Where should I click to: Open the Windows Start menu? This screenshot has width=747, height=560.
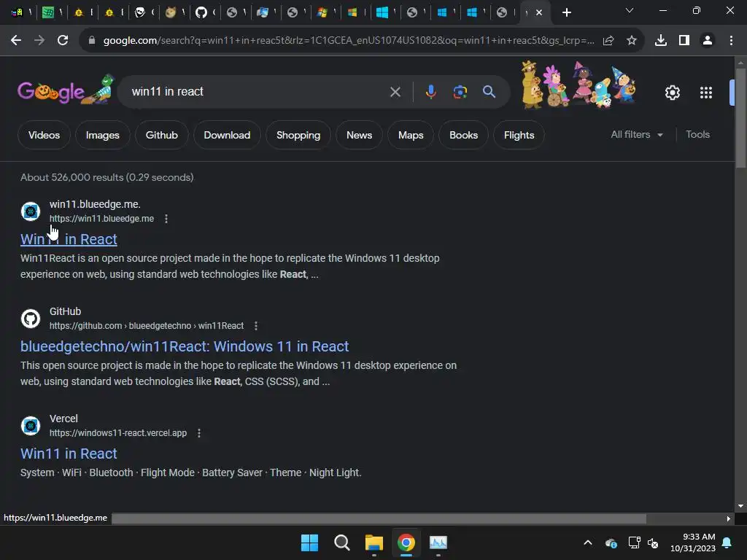pyautogui.click(x=309, y=542)
